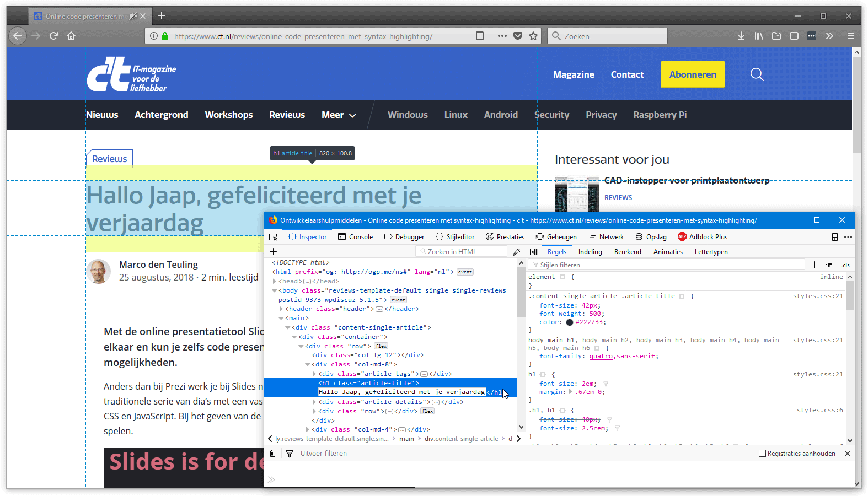The width and height of the screenshot is (868, 496).
Task: Select the Berekend tab
Action: pos(628,252)
